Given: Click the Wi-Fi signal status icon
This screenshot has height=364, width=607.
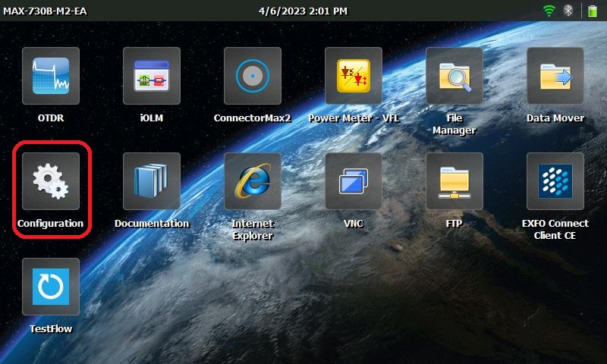Looking at the screenshot, I should click(x=549, y=11).
